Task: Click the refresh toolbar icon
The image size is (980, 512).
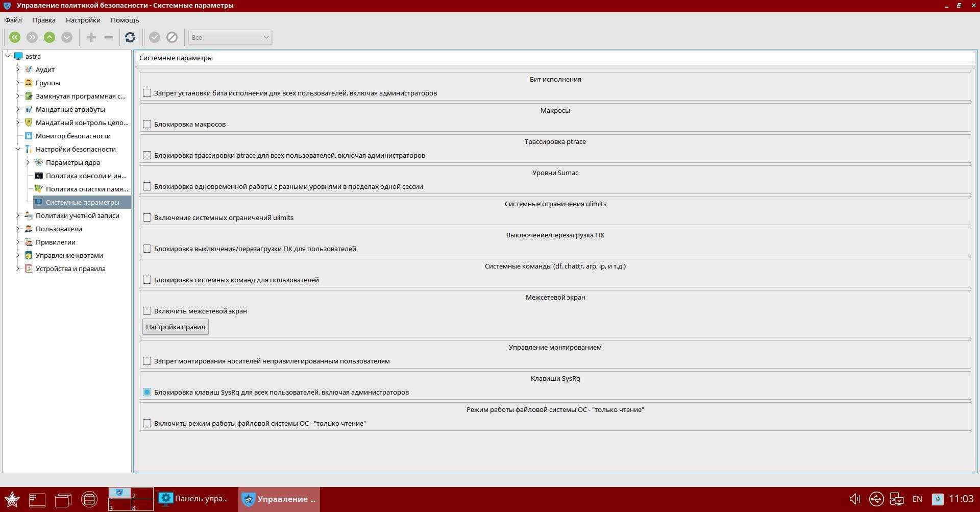Action: 130,37
